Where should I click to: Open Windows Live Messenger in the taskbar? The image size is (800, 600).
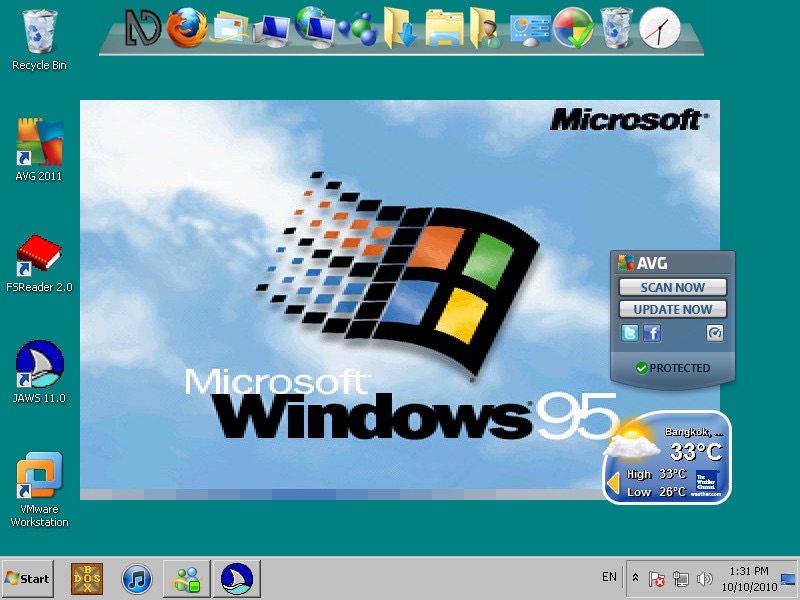pos(187,578)
